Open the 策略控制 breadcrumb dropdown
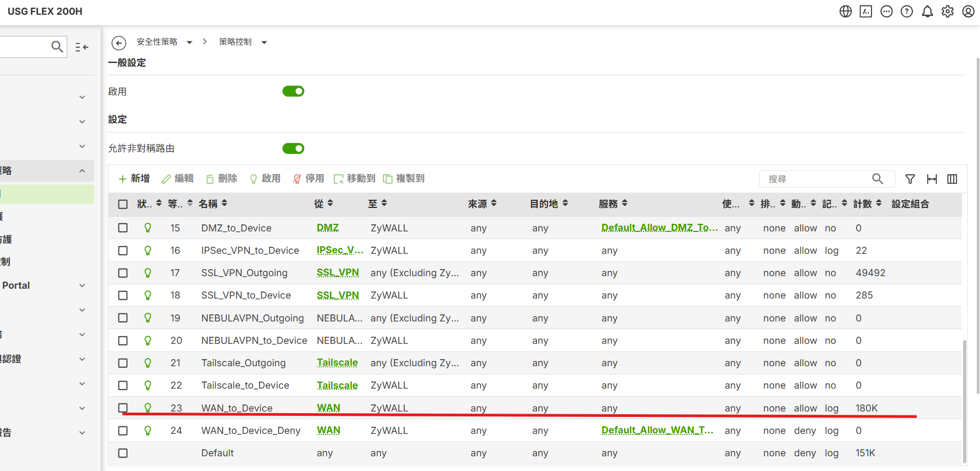 (264, 43)
